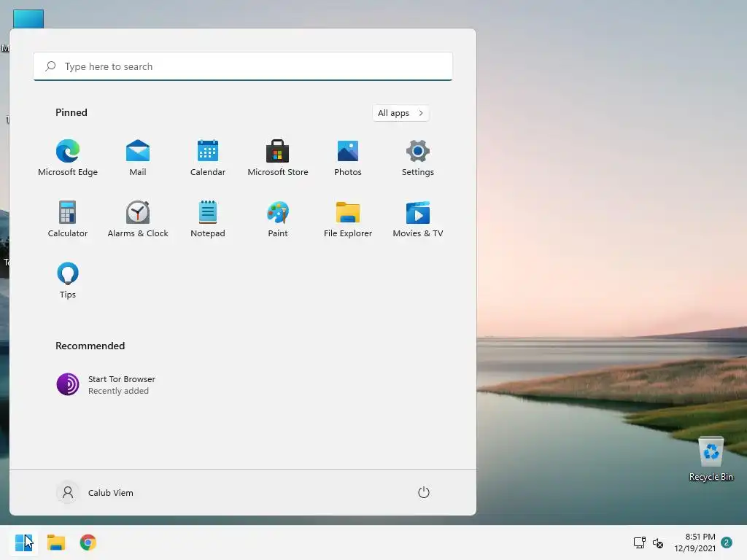Click the network status tray icon

point(639,542)
